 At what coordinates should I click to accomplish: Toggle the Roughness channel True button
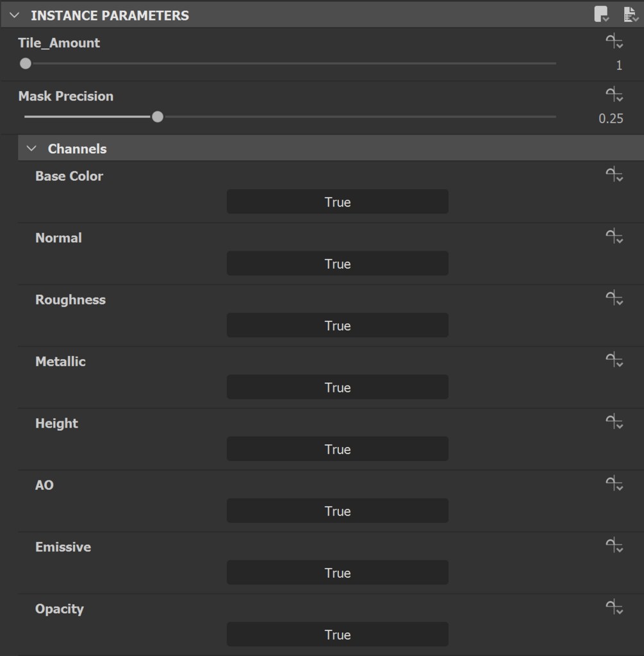coord(337,326)
